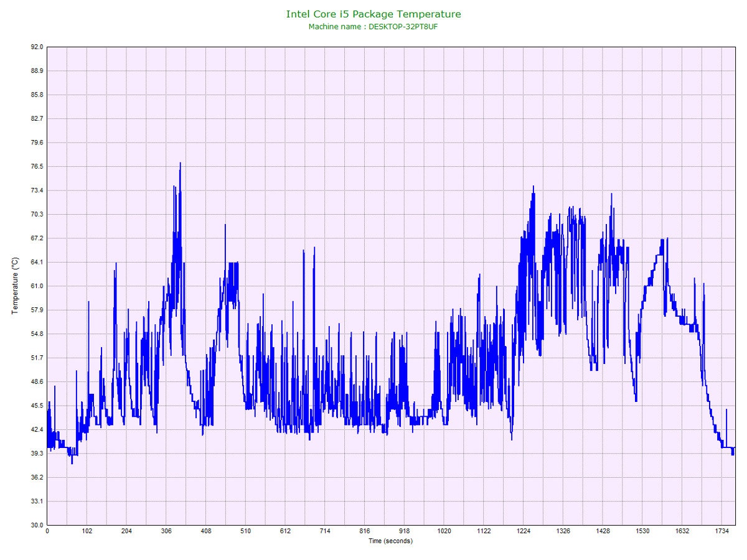747x560 pixels.
Task: Click the 918 x-axis tick label
Action: click(405, 531)
